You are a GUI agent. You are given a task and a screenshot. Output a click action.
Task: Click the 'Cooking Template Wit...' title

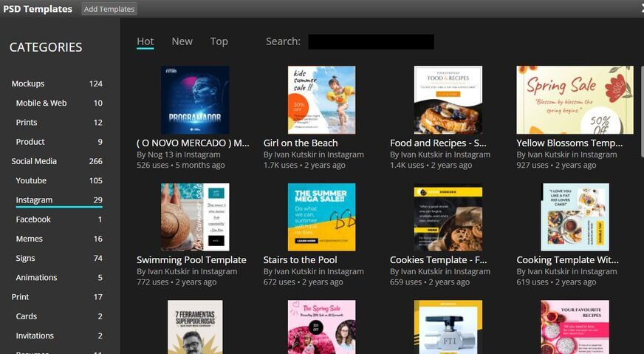click(568, 260)
